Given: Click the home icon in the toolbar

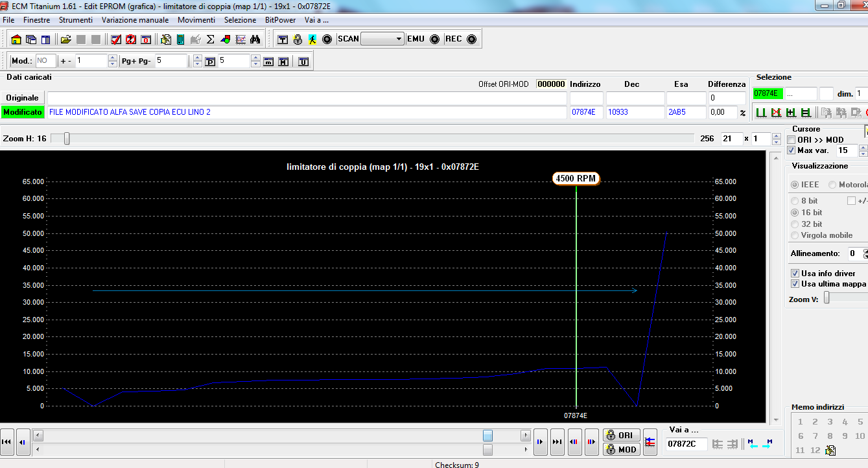Looking at the screenshot, I should pos(17,40).
